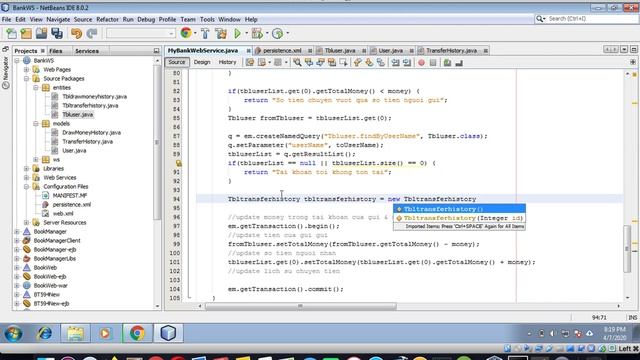This screenshot has width=640, height=360.
Task: Expand the Web Pages folder
Action: pos(27,69)
